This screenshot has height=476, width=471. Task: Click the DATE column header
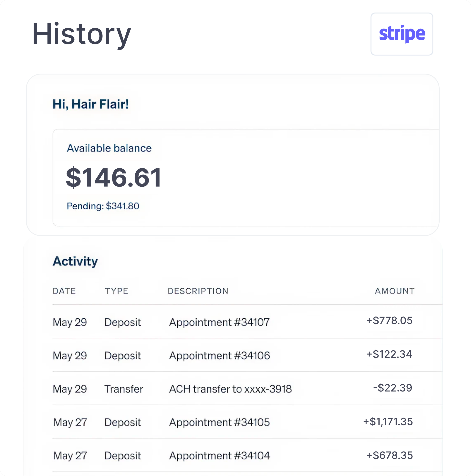pyautogui.click(x=64, y=291)
